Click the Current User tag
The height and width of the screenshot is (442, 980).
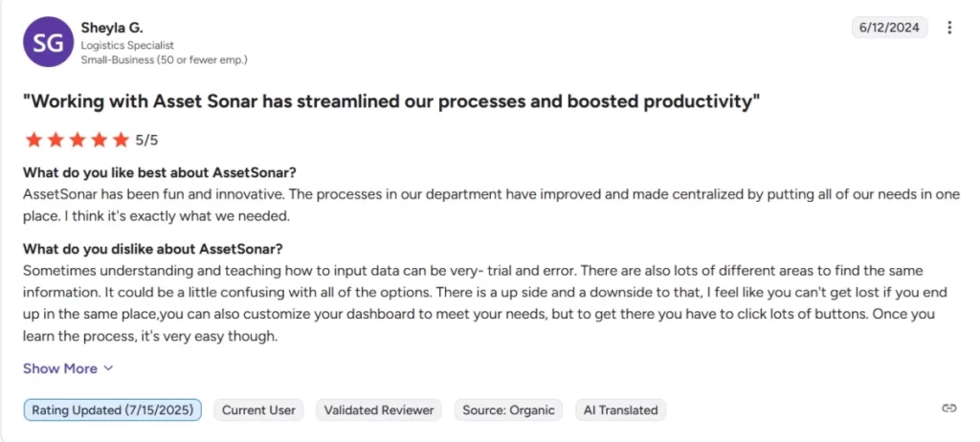(258, 410)
